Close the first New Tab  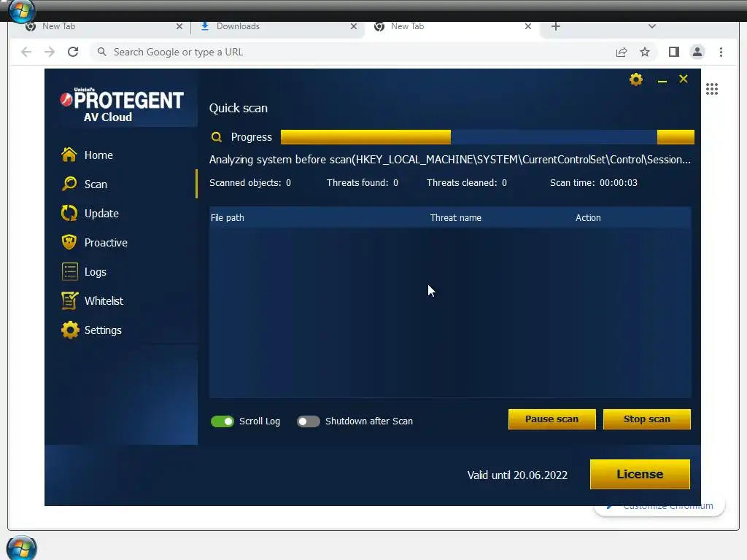pyautogui.click(x=179, y=27)
